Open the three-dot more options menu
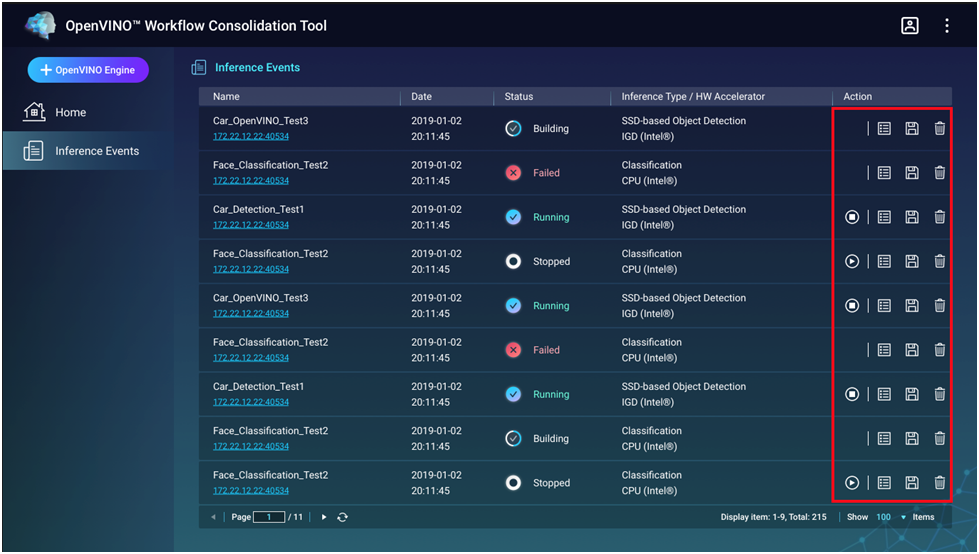 click(946, 27)
